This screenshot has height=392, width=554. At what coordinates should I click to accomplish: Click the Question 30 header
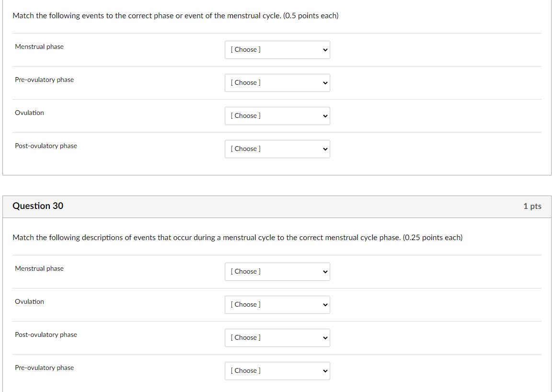point(38,206)
